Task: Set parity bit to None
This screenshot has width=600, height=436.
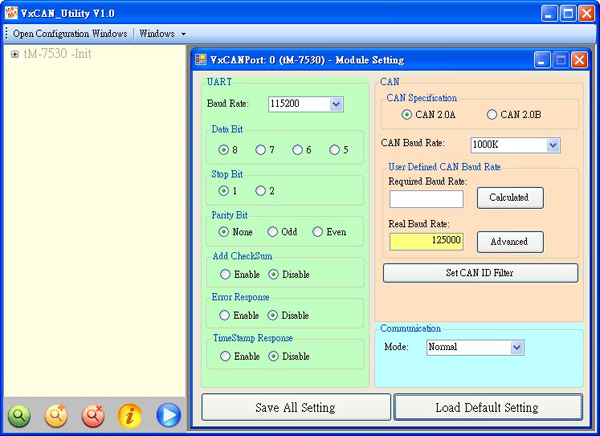Action: pos(223,232)
